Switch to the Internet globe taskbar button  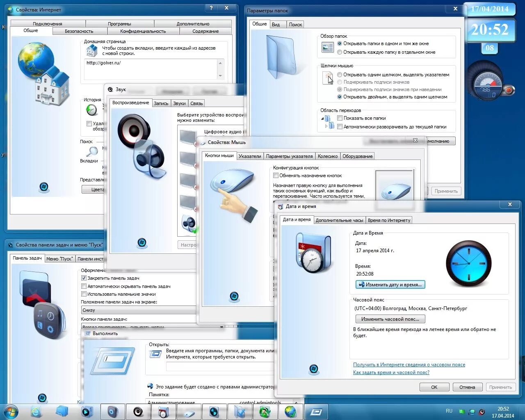tap(290, 411)
